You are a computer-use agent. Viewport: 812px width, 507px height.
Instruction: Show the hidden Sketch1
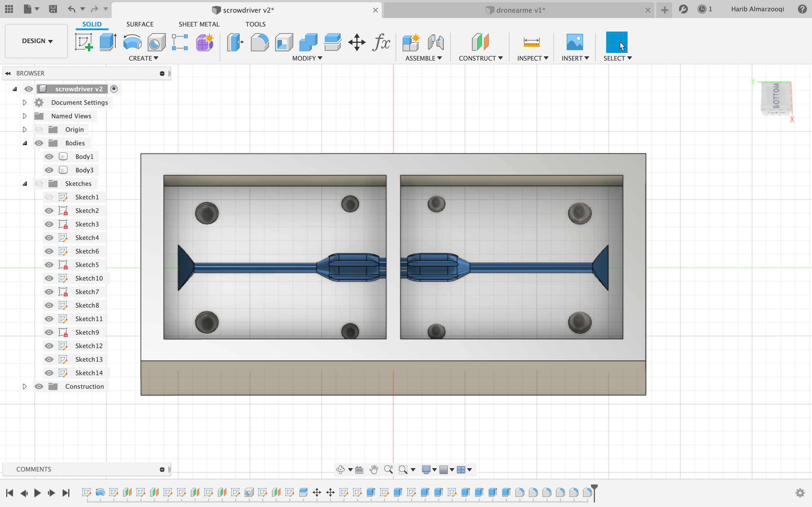click(49, 197)
